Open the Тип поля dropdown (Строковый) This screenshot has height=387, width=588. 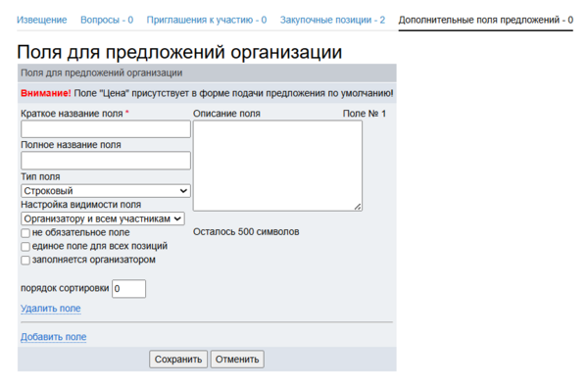(106, 191)
